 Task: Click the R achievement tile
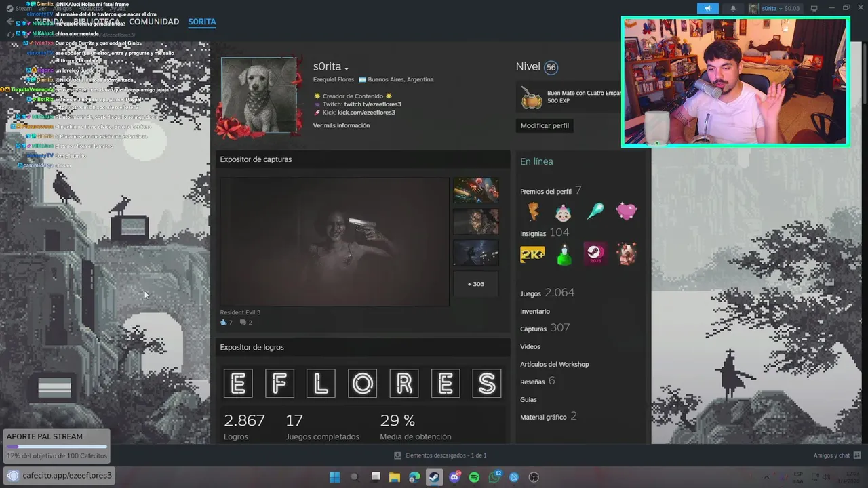tap(404, 383)
